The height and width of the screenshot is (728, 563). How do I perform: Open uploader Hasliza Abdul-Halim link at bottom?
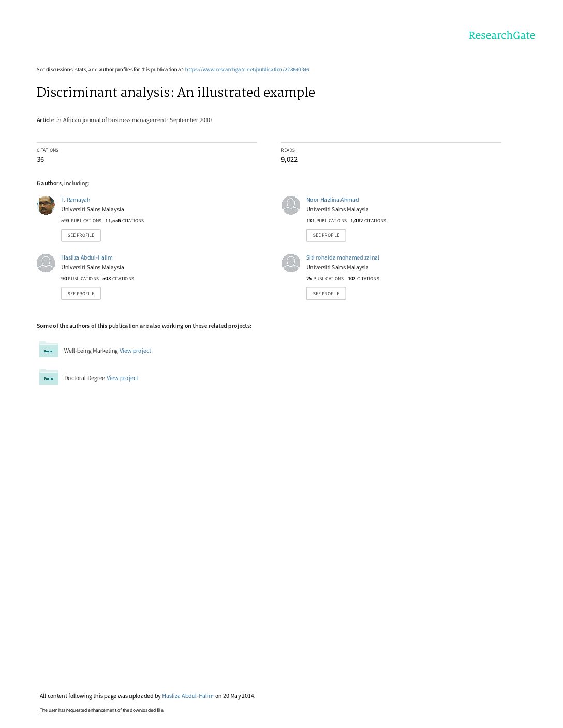coord(188,696)
